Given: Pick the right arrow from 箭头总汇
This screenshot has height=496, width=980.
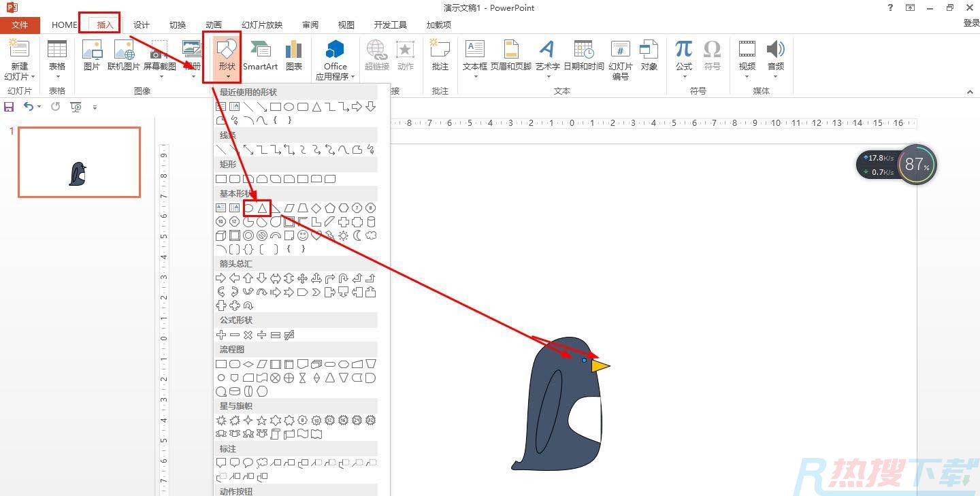Looking at the screenshot, I should pos(220,278).
